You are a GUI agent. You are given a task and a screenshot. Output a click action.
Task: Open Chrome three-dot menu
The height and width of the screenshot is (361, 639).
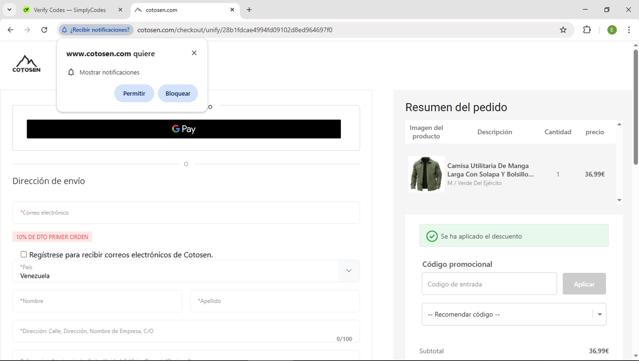(x=629, y=30)
